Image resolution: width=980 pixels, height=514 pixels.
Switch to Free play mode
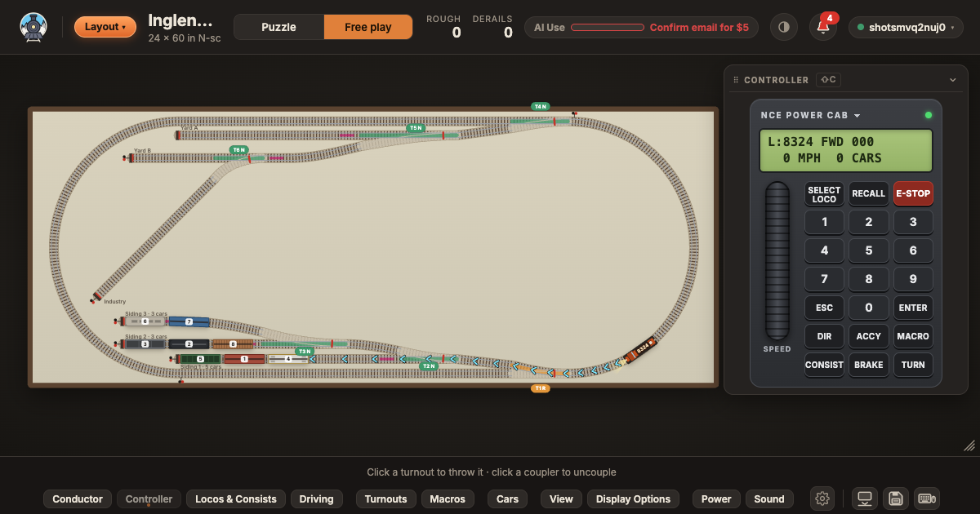click(367, 27)
